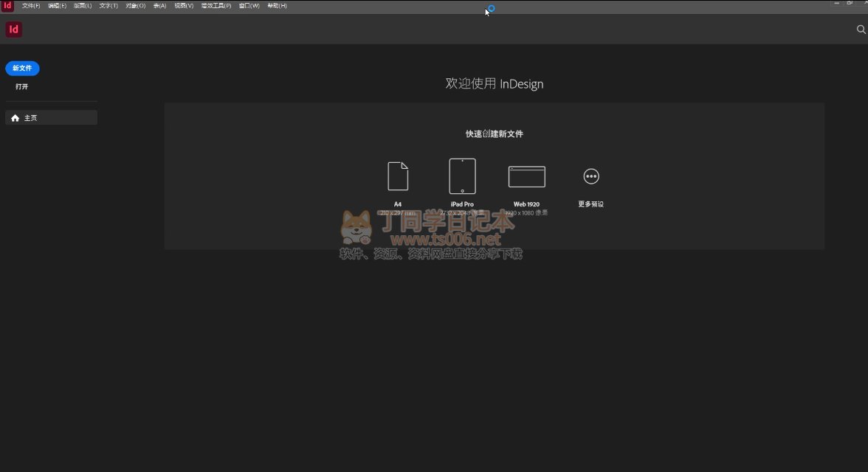
Task: Open the 对象(O) menu
Action: point(136,6)
